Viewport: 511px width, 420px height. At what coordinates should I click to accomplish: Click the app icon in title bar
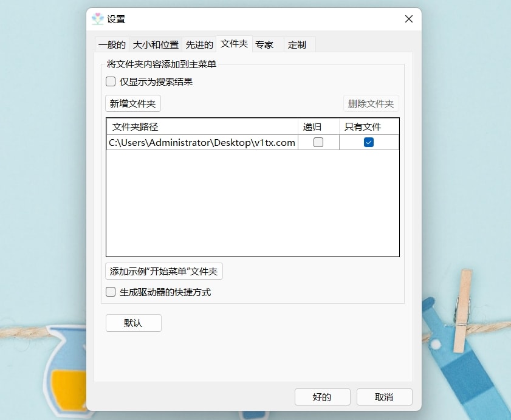97,19
